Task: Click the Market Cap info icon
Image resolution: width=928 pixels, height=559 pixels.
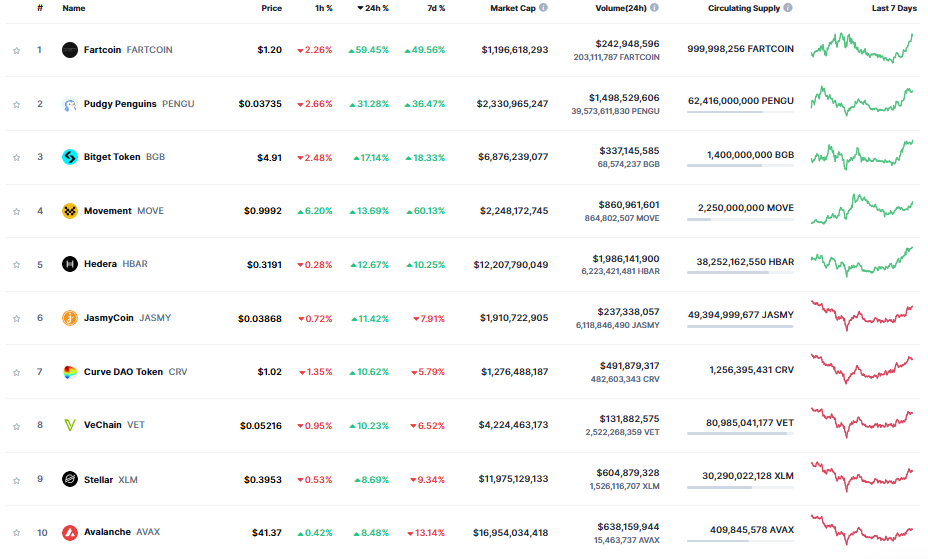Action: [543, 8]
